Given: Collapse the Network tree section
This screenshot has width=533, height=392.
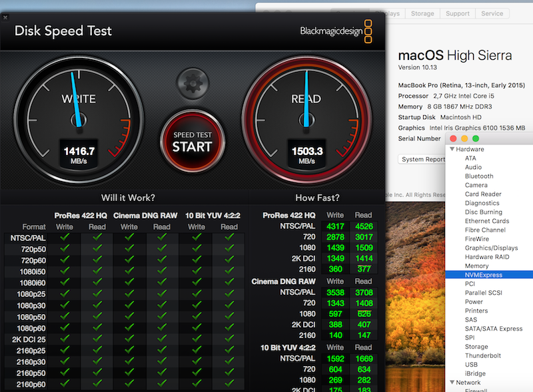Looking at the screenshot, I should [x=452, y=382].
